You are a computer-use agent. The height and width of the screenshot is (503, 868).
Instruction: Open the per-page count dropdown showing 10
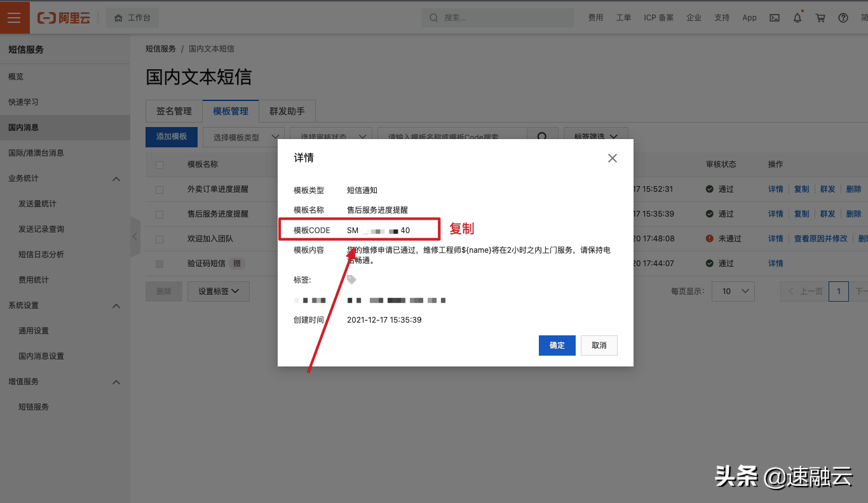[x=733, y=292]
